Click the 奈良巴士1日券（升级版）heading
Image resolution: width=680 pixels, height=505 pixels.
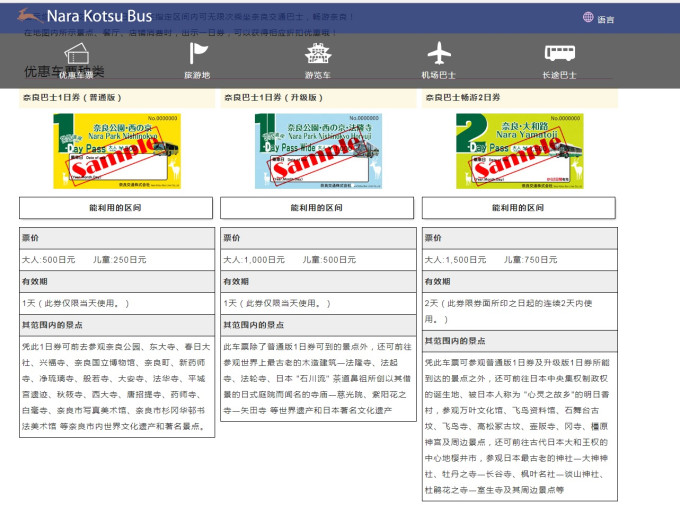(x=273, y=98)
